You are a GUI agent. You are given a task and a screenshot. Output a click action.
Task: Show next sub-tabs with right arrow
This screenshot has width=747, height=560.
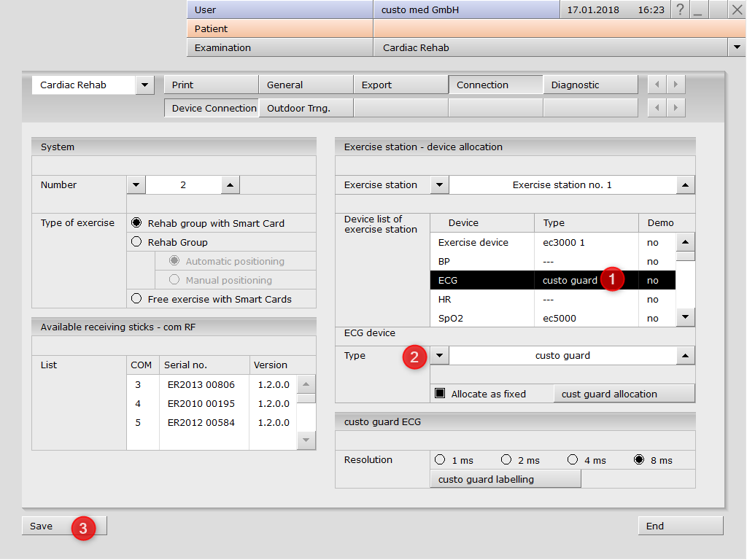tap(676, 108)
